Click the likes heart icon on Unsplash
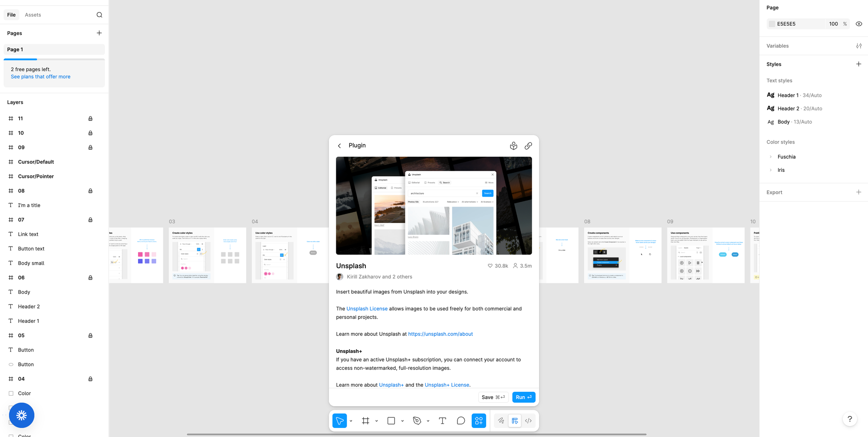The image size is (868, 437). pyautogui.click(x=490, y=266)
